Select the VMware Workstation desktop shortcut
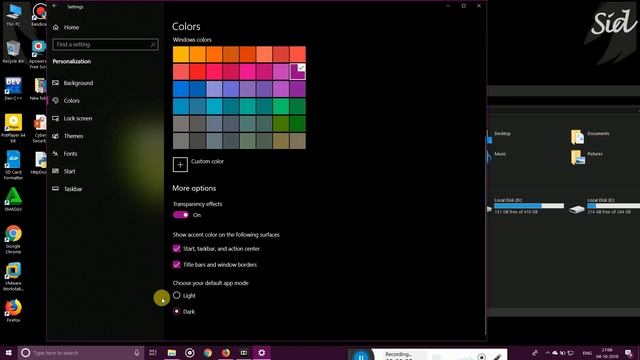The image size is (640, 360). coord(13,276)
